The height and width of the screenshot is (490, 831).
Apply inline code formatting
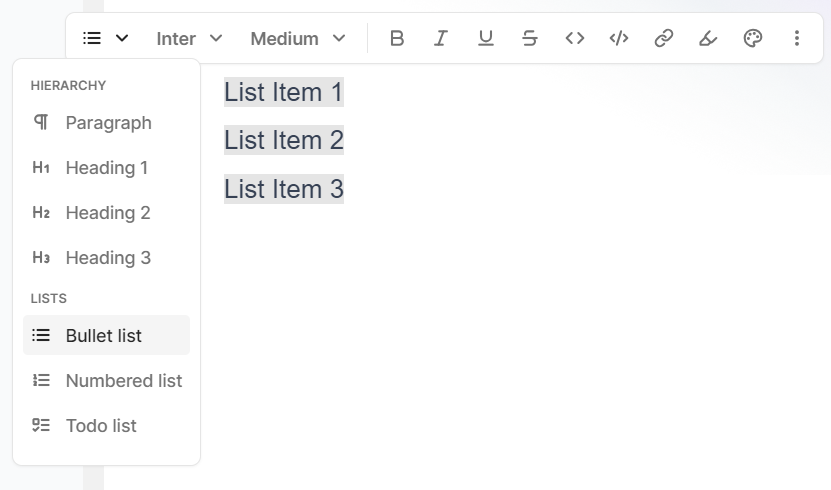point(575,38)
